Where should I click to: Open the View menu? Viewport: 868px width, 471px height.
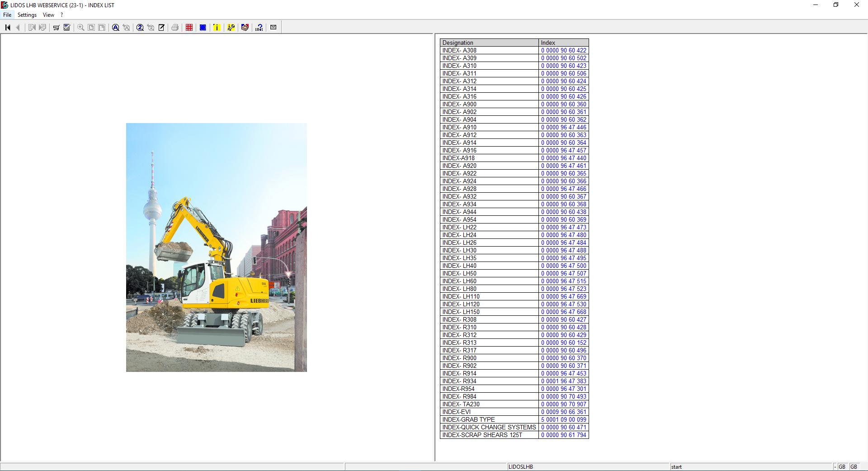(48, 14)
